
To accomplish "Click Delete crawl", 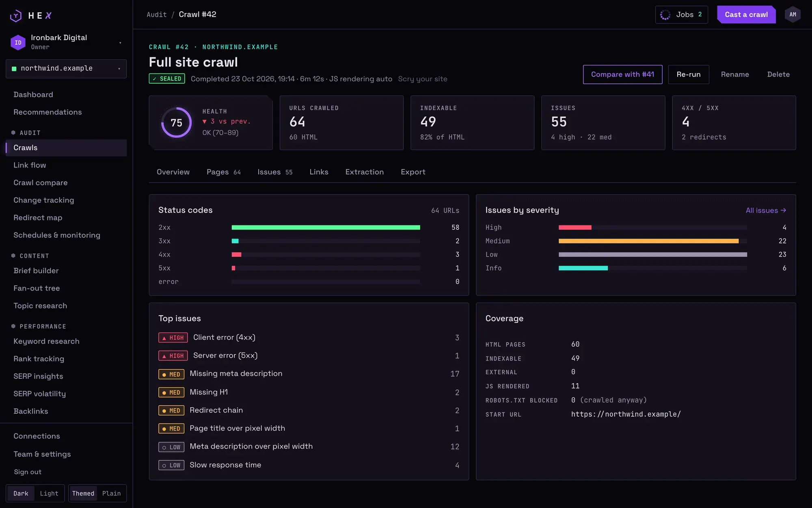I will [778, 74].
